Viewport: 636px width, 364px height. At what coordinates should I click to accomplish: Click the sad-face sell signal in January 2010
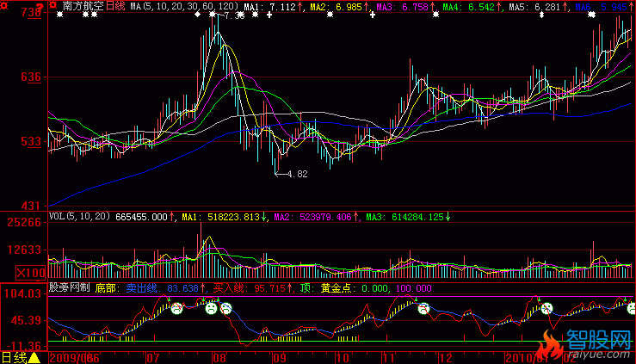pos(546,308)
